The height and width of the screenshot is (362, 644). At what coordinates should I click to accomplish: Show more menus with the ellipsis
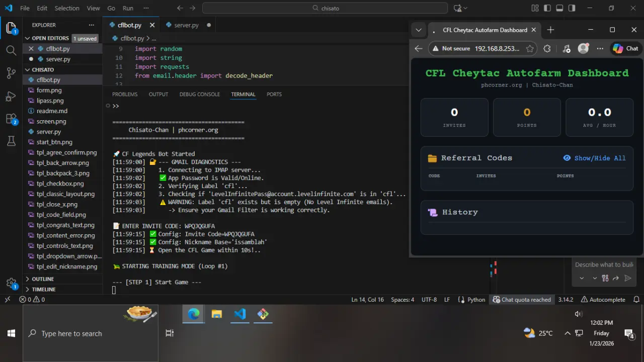[x=146, y=8]
